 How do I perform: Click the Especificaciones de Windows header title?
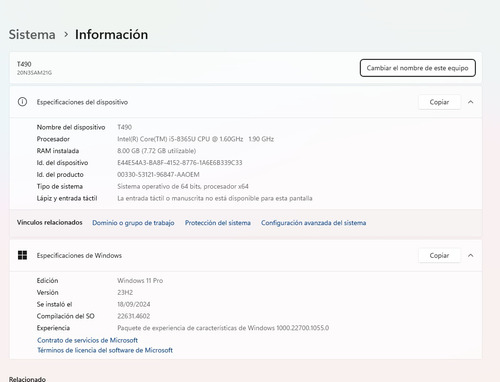(79, 255)
